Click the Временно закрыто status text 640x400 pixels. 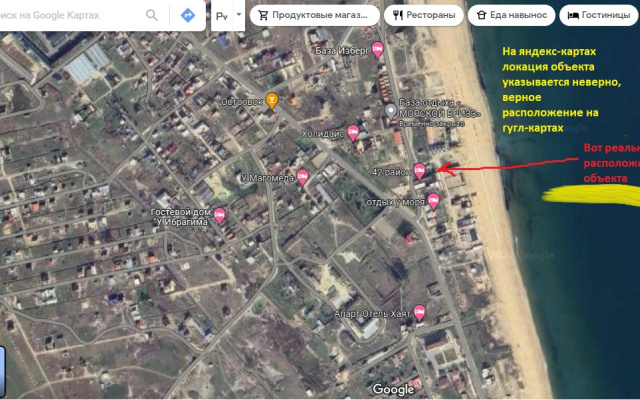pos(432,123)
